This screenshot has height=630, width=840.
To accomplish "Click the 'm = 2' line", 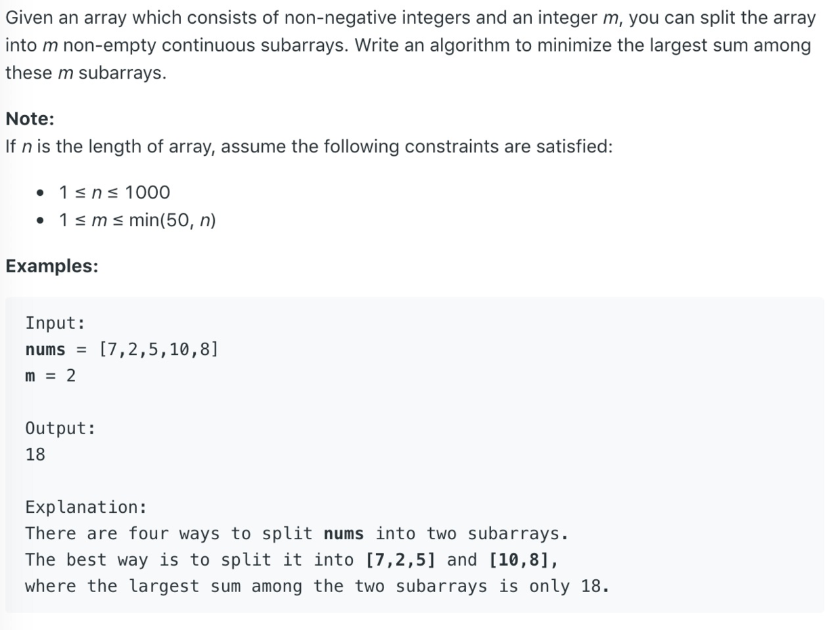I will click(x=50, y=376).
